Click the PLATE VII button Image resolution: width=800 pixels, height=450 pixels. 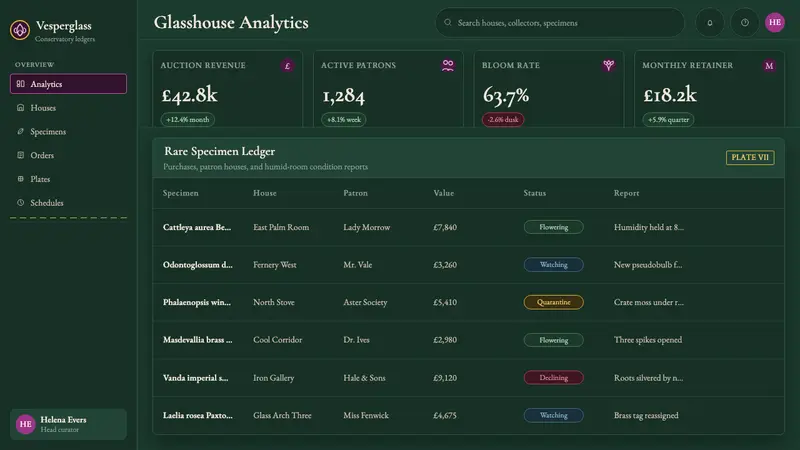(750, 157)
